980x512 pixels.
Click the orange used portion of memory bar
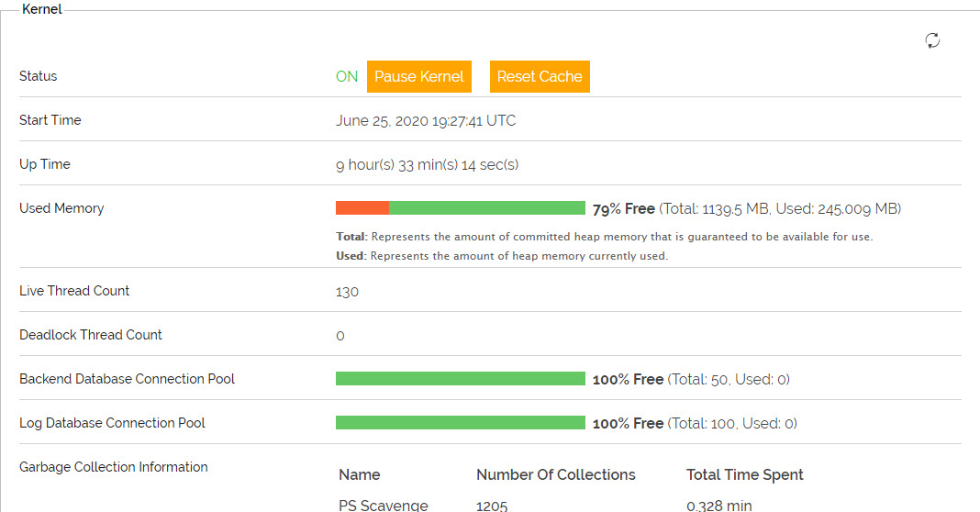362,208
